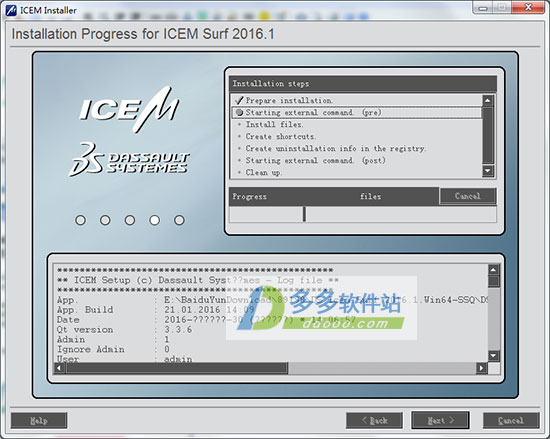Click down arrow of log file scrollbar
Screen dimensions: 550x439
click(x=493, y=356)
